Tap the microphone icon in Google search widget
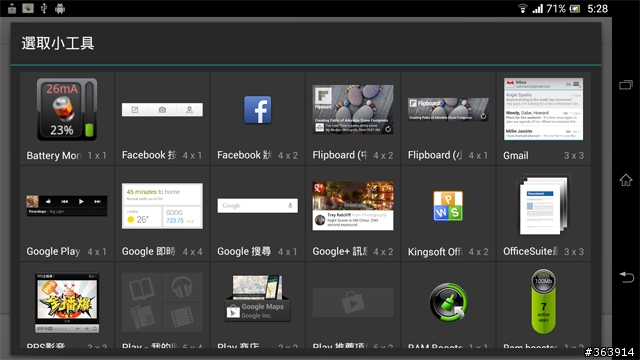 point(290,206)
